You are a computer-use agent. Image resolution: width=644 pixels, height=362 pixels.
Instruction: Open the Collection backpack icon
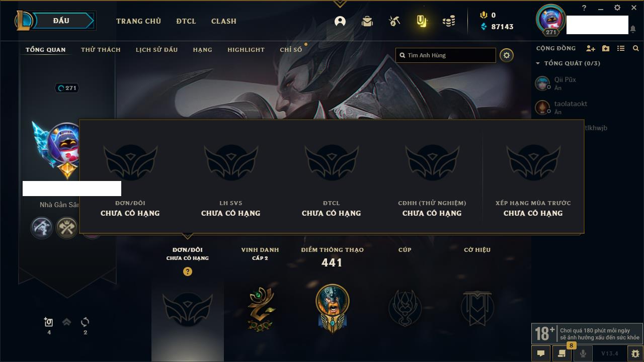point(367,21)
